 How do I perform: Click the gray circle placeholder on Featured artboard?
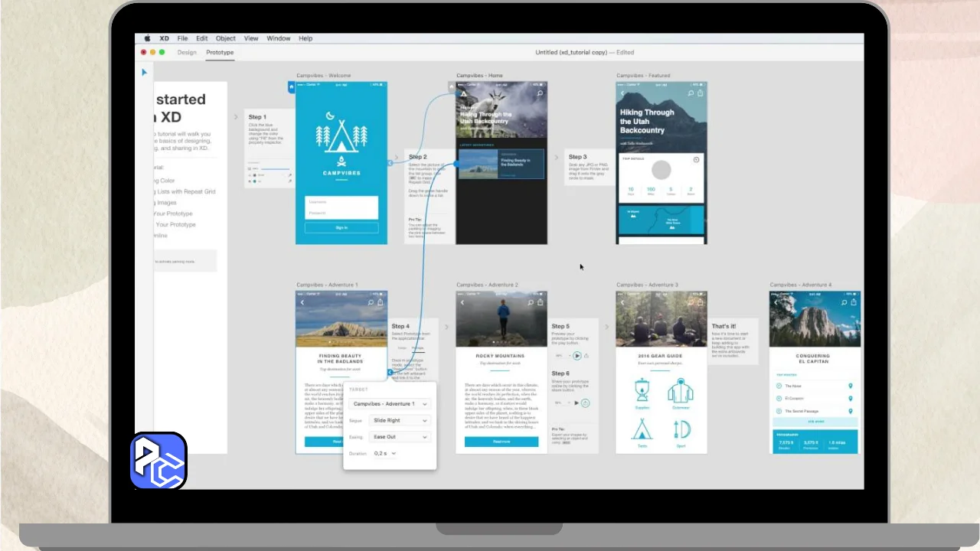tap(661, 170)
